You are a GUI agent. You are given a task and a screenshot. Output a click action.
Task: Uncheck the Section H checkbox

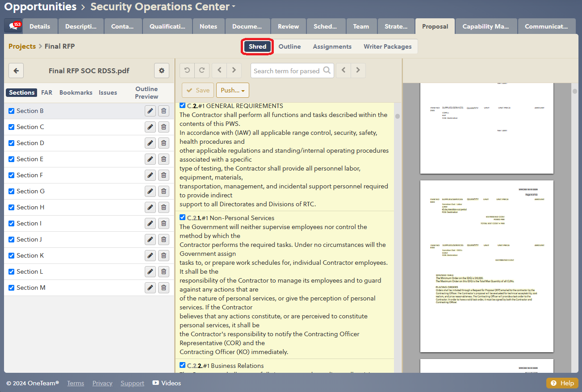pos(12,208)
